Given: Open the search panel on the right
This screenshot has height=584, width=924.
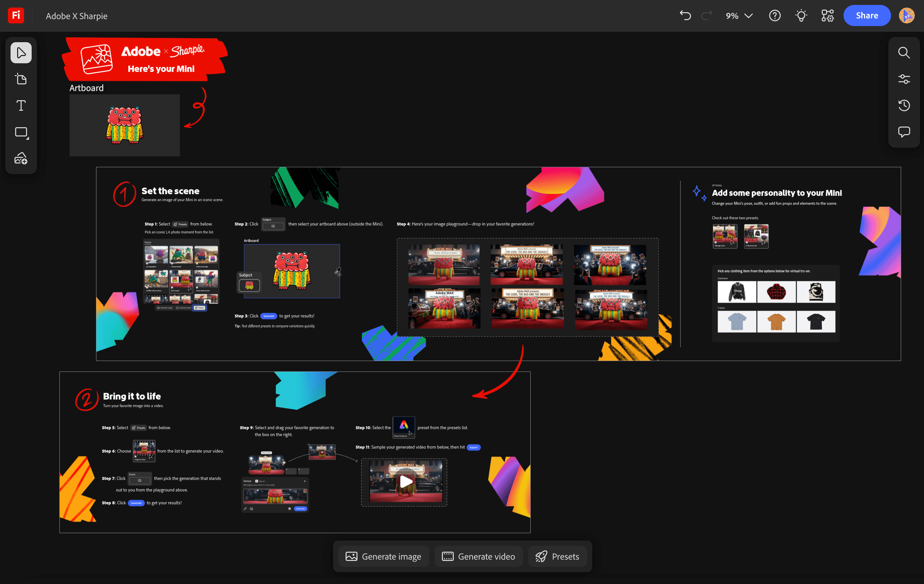Looking at the screenshot, I should pos(904,53).
